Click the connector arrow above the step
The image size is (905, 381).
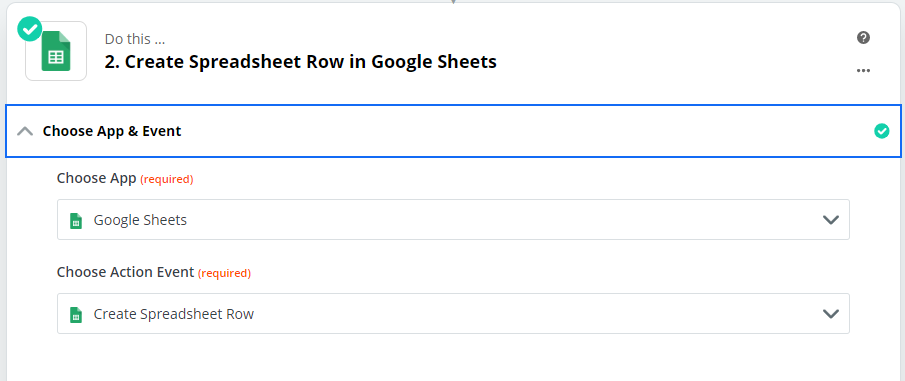pyautogui.click(x=453, y=2)
